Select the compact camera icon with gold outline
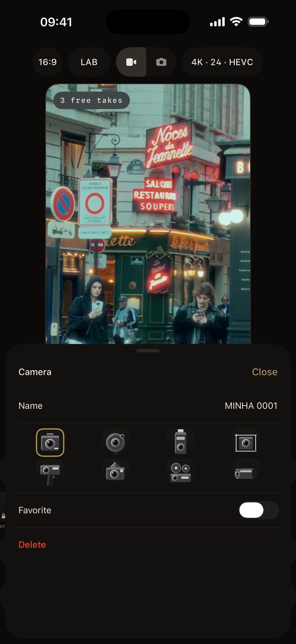This screenshot has height=644, width=296. [x=50, y=442]
